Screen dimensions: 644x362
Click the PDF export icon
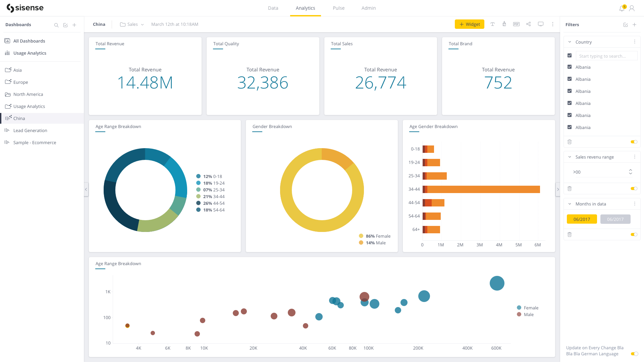point(517,24)
